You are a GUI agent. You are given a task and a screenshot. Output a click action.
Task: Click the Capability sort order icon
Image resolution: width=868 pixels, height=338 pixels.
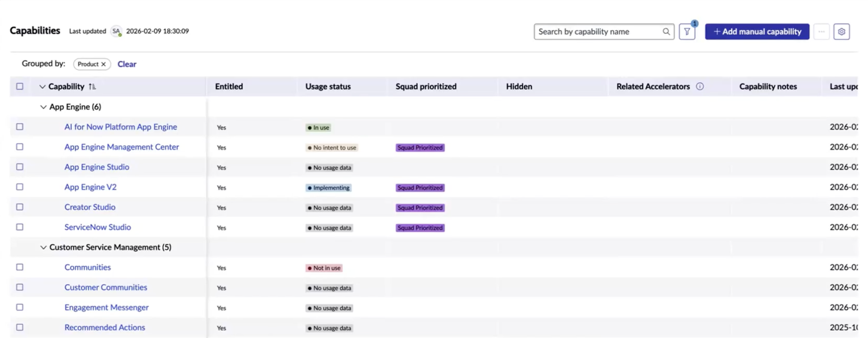[92, 86]
